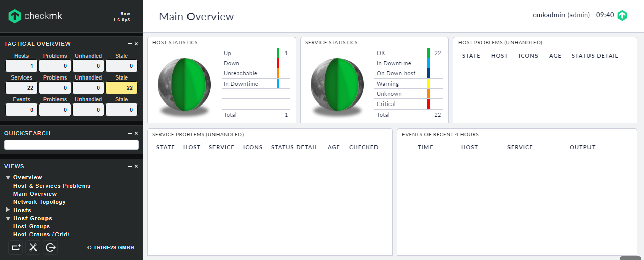Image resolution: width=644 pixels, height=260 pixels.
Task: Click the Hosts count 1
Action: 21,66
